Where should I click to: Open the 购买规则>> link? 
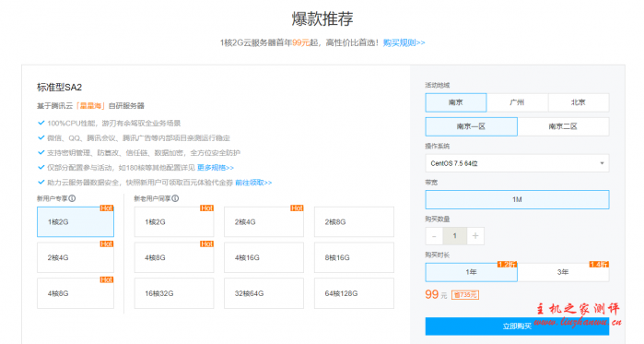(x=404, y=42)
